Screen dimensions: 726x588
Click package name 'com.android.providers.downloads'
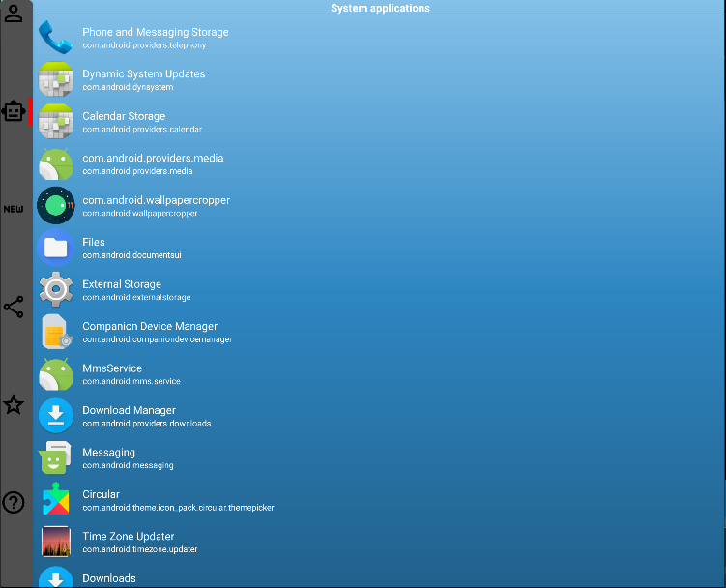tap(147, 424)
